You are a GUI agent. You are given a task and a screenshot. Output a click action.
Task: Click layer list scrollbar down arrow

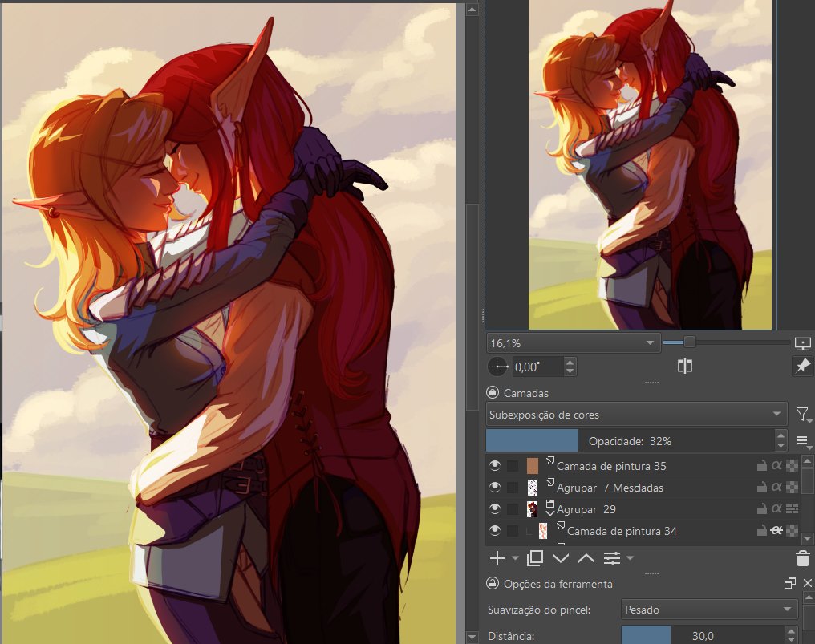[807, 538]
